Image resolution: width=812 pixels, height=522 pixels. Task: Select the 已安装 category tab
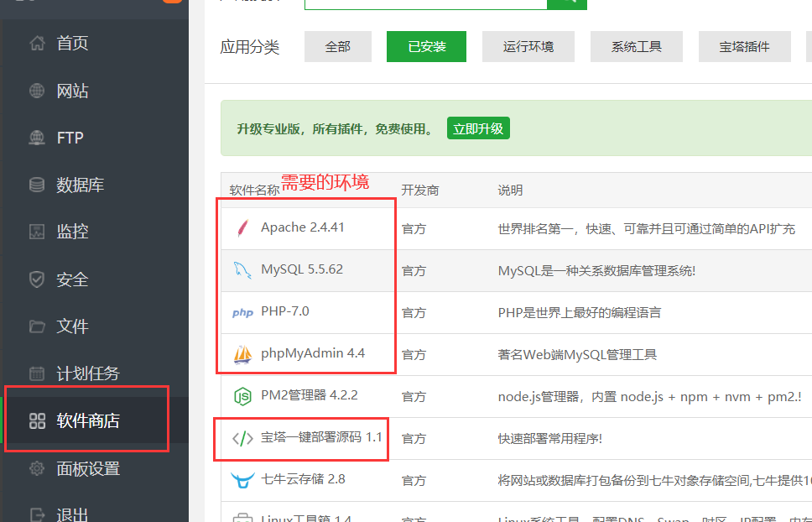[426, 47]
